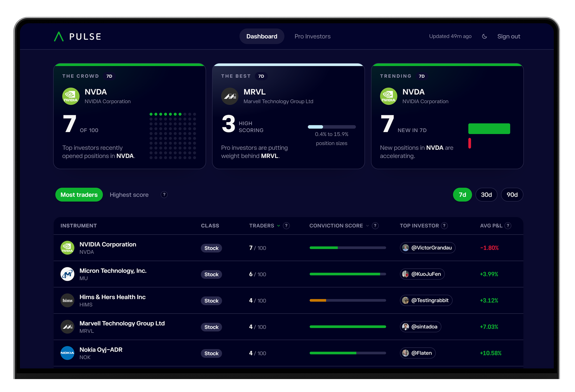Click the Stock badge for Nokia
The width and height of the screenshot is (575, 392).
pos(211,353)
